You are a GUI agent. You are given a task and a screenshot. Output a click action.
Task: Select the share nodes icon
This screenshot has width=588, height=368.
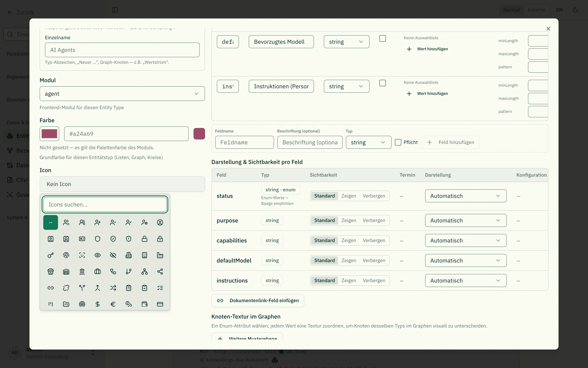(160, 271)
